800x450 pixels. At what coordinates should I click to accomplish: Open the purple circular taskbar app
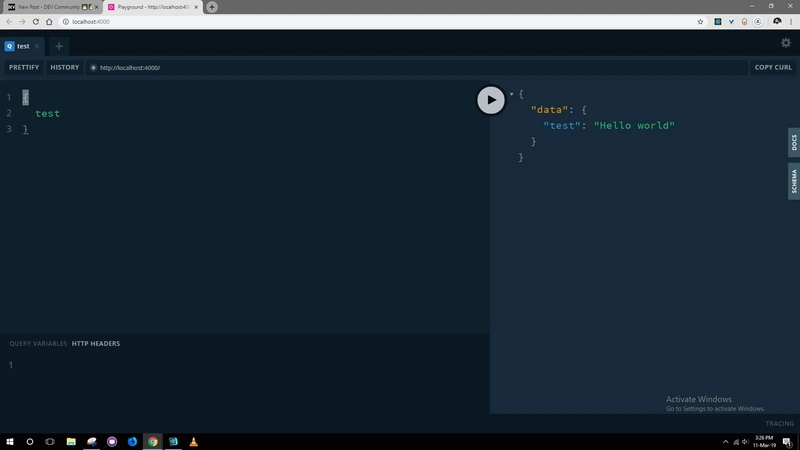(112, 441)
